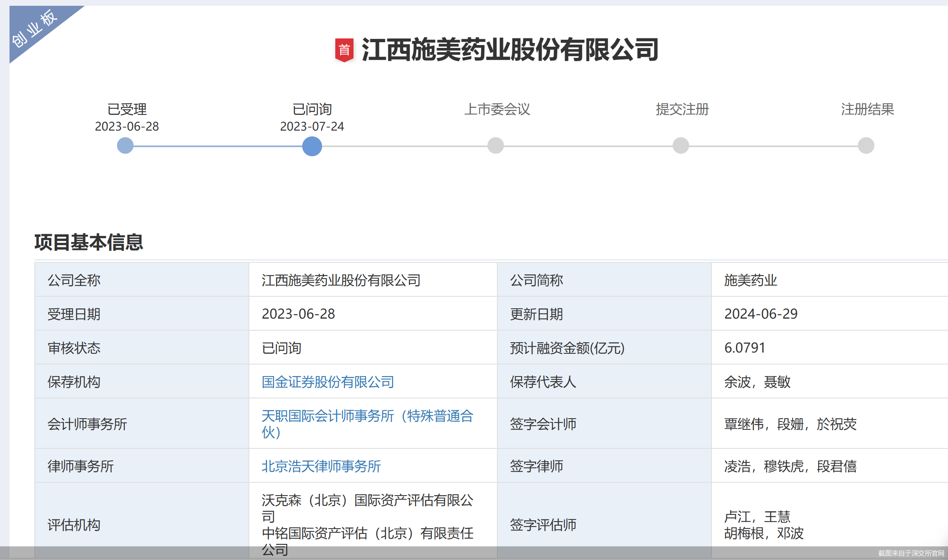Click the 预计融资金额(亿元) label
Image resolution: width=948 pixels, height=560 pixels.
click(x=567, y=348)
